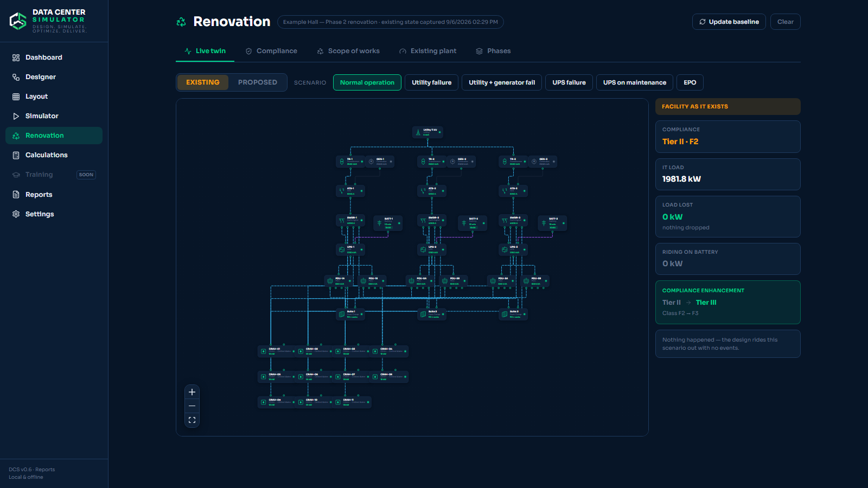Select the CRAH-11 cooling unit icon

point(338,402)
